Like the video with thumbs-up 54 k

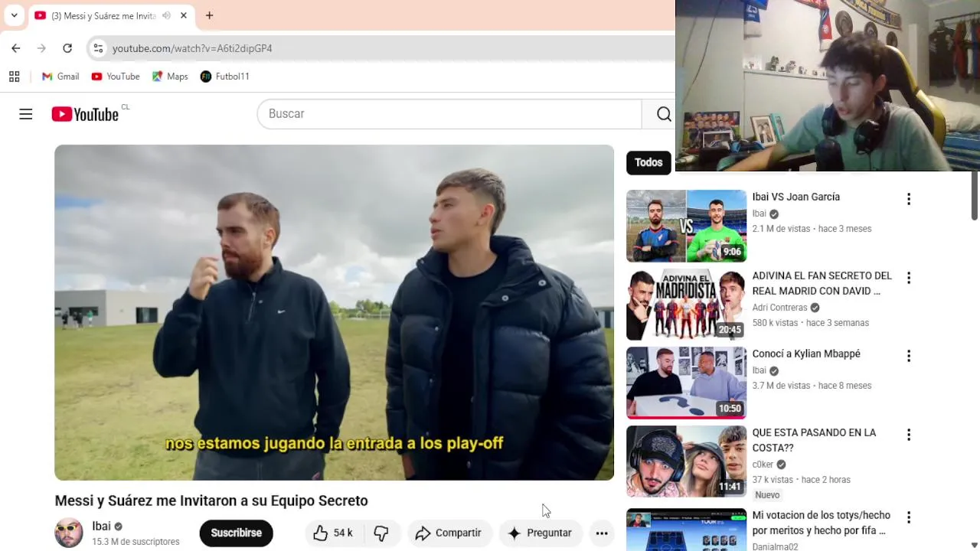click(333, 533)
